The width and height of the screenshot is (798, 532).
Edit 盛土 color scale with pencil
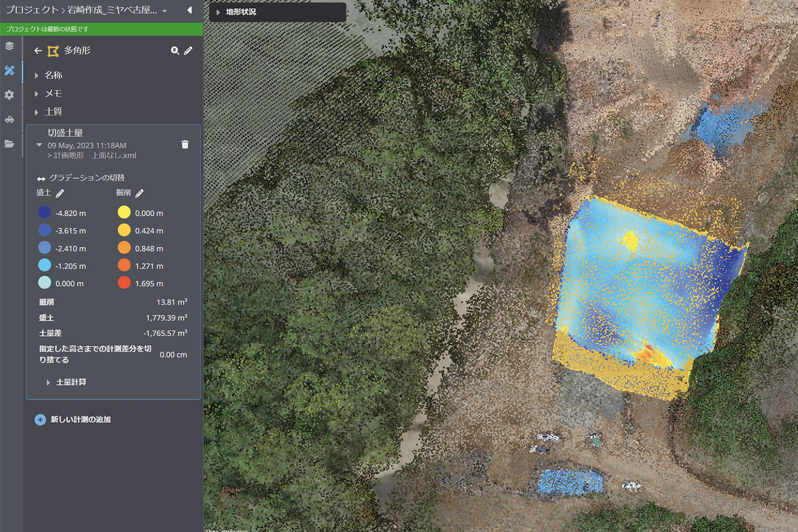tap(60, 193)
